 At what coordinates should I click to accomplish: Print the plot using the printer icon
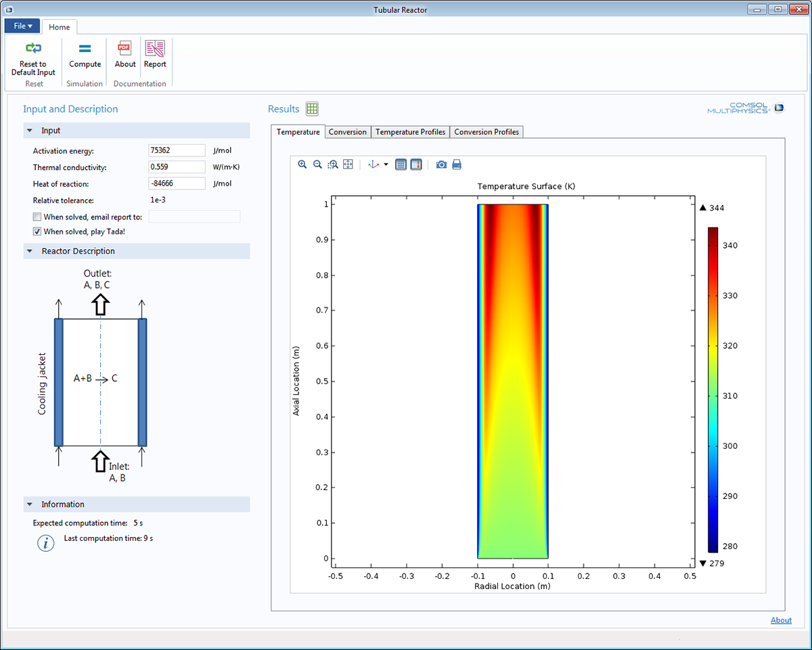[x=457, y=165]
